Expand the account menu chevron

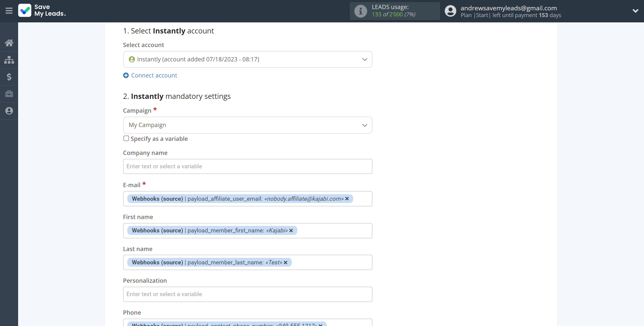coord(635,11)
